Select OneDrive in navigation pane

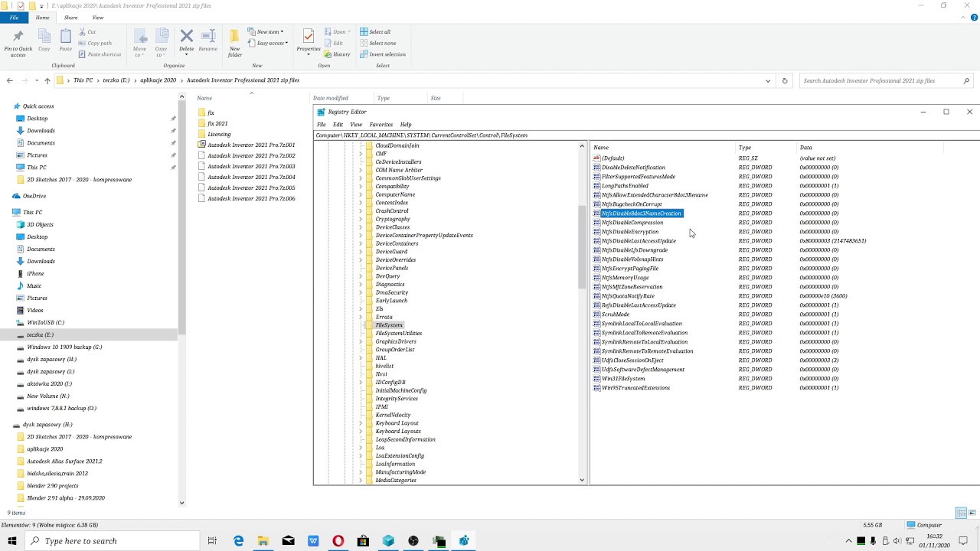[34, 196]
